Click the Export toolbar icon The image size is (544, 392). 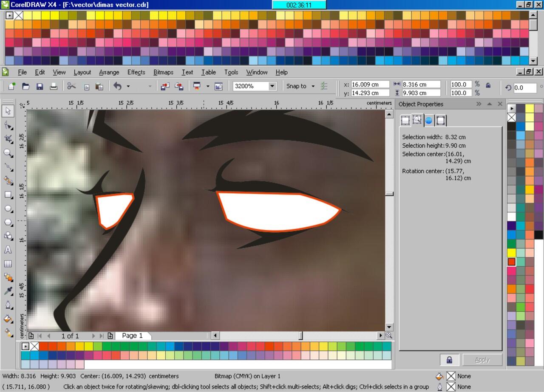pos(179,86)
